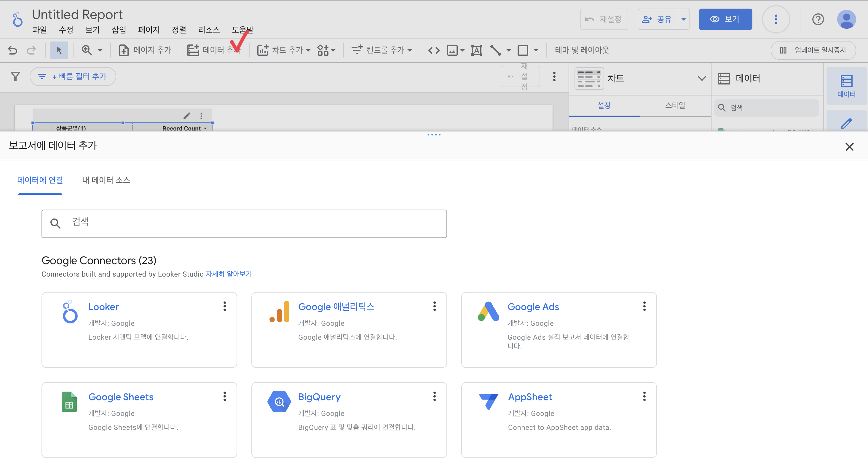This screenshot has width=868, height=466.
Task: Open the zoom level dropdown
Action: [x=100, y=50]
